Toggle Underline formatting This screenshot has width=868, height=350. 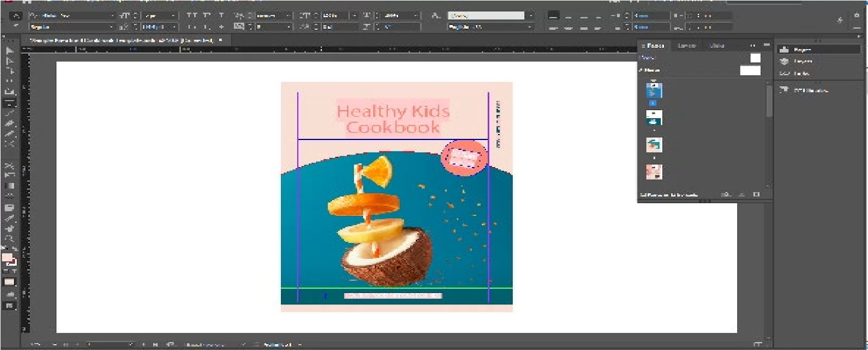click(221, 16)
